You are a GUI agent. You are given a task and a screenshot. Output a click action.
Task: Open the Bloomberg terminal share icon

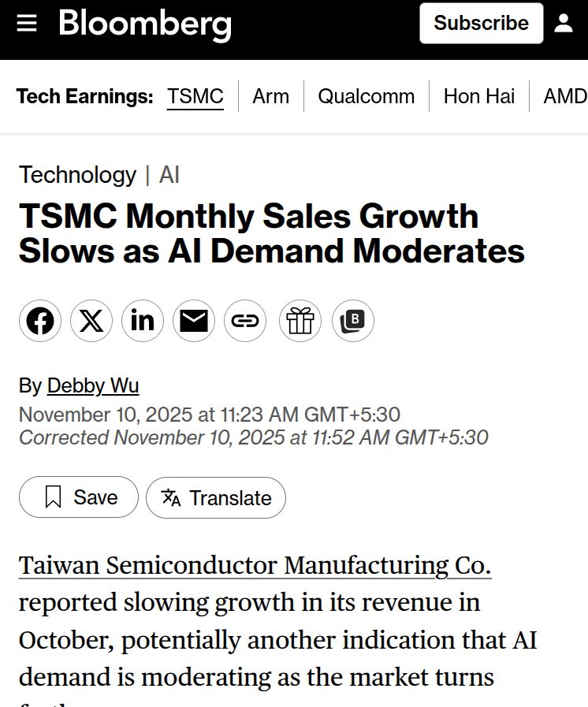point(352,321)
